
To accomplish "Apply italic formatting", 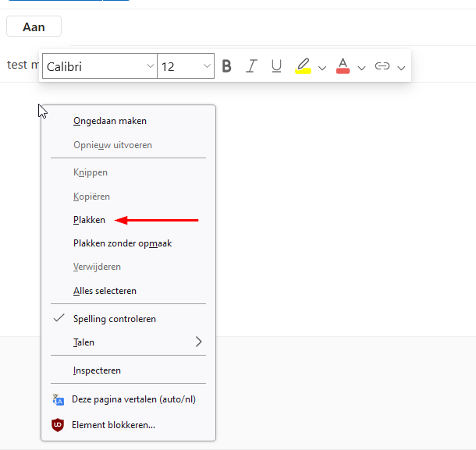I will [x=251, y=66].
